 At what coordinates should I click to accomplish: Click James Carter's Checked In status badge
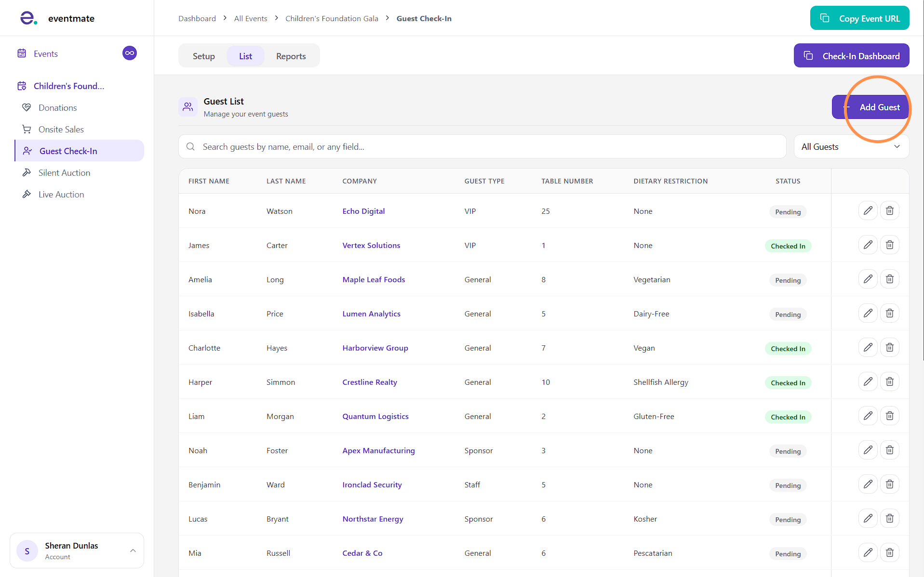pos(788,246)
